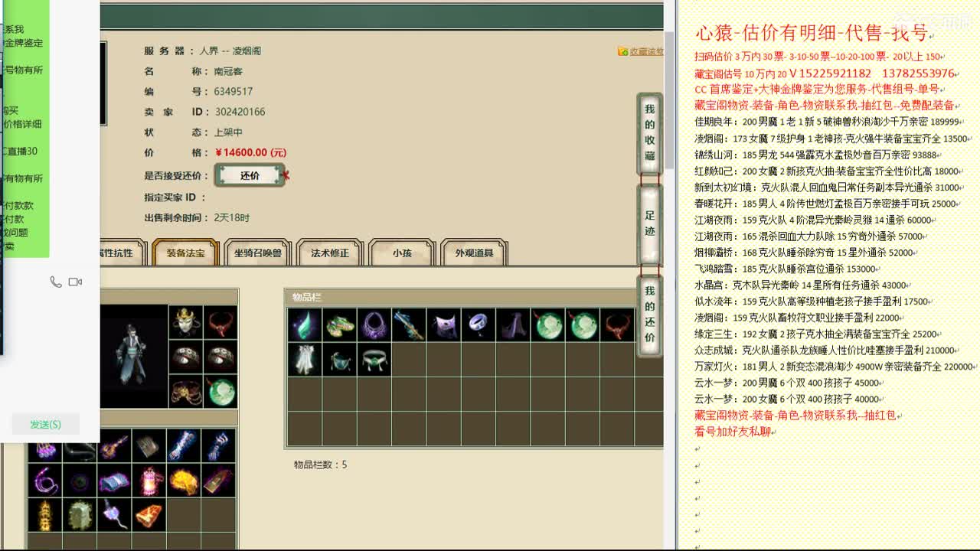Click the red necklace beside the golden mask
This screenshot has width=980, height=551.
[x=220, y=322]
